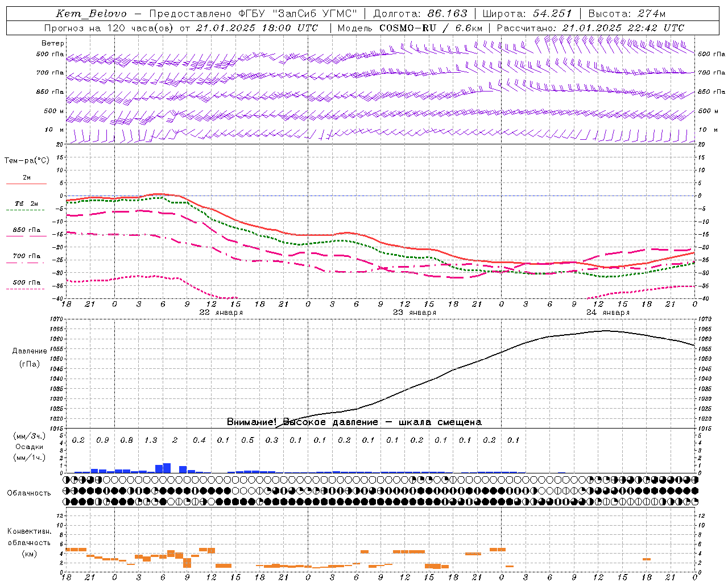This screenshot has height=582, width=728.
Task: Click the "(мм/3ч.)" precipitation unit label
Action: click(x=30, y=436)
